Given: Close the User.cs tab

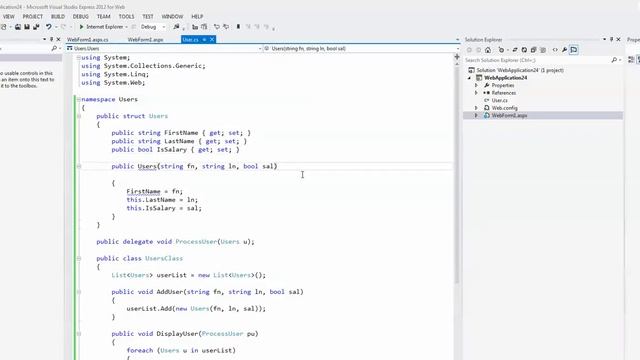Looking at the screenshot, I should click(212, 40).
